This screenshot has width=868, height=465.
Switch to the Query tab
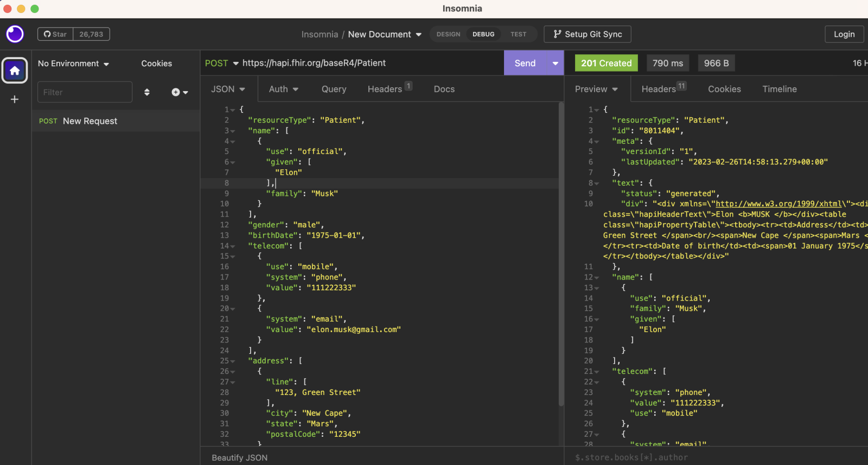334,89
